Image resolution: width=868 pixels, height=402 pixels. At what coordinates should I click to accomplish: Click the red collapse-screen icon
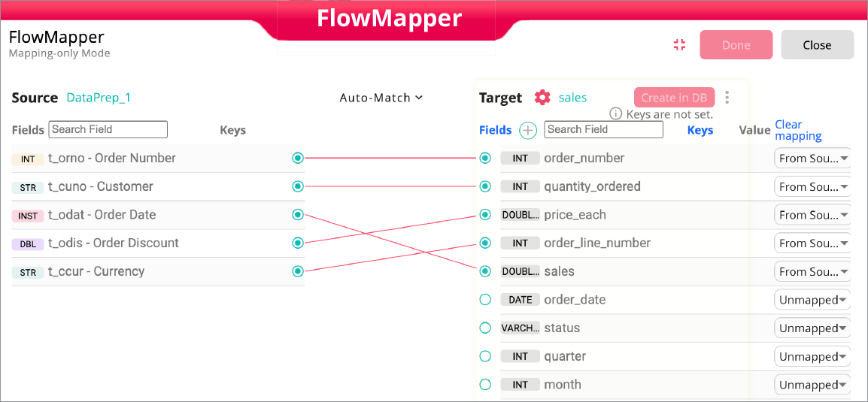[x=680, y=45]
